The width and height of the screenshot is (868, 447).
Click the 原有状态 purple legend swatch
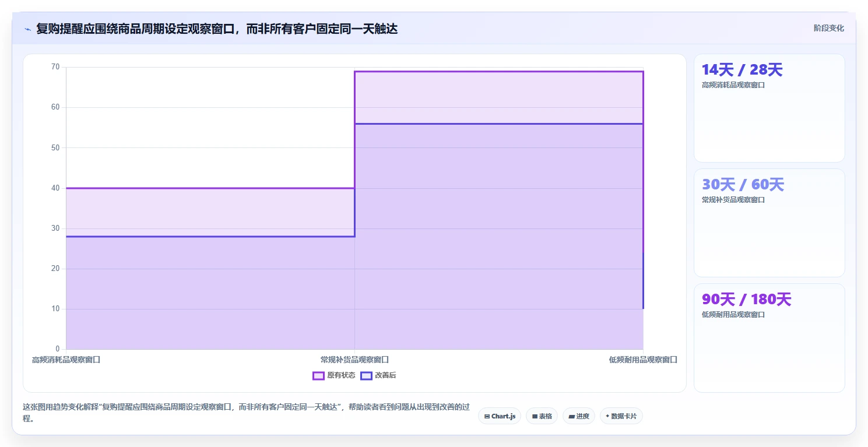tap(318, 375)
